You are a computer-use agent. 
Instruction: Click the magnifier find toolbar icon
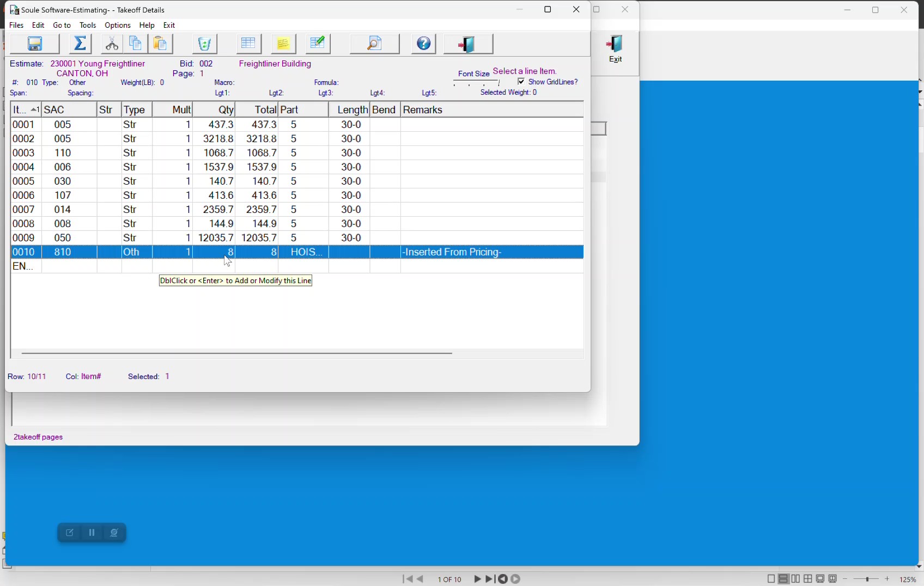(x=375, y=44)
